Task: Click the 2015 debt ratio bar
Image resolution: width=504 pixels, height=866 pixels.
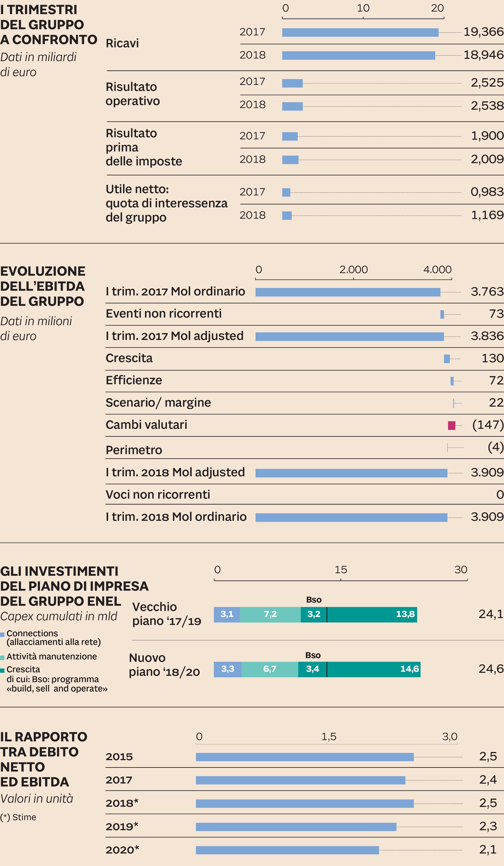Action: pyautogui.click(x=304, y=757)
